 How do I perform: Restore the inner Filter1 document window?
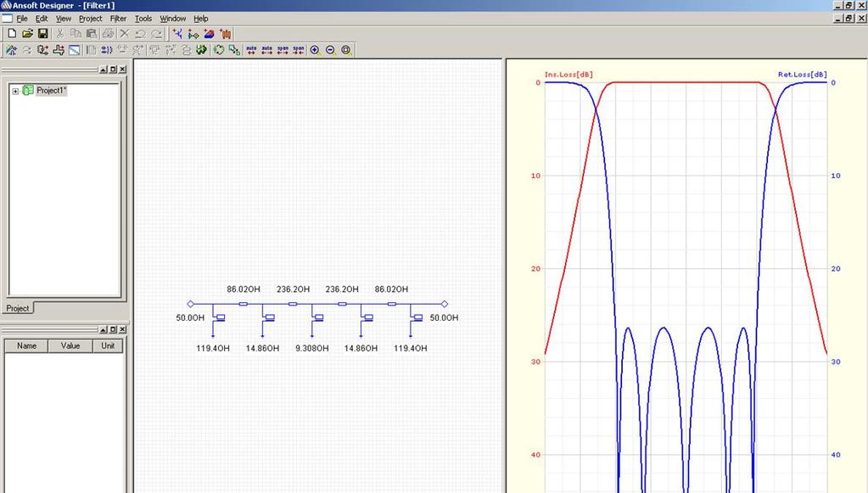point(848,19)
